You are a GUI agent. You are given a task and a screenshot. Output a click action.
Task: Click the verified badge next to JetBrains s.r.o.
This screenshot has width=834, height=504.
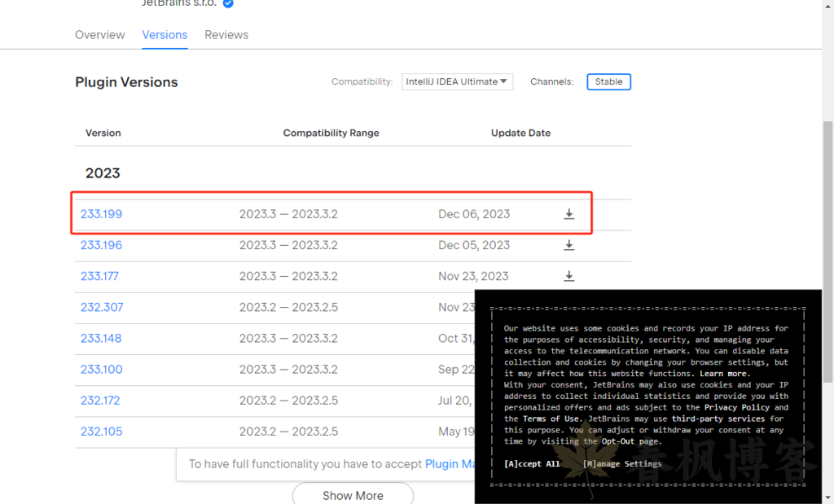pyautogui.click(x=229, y=3)
